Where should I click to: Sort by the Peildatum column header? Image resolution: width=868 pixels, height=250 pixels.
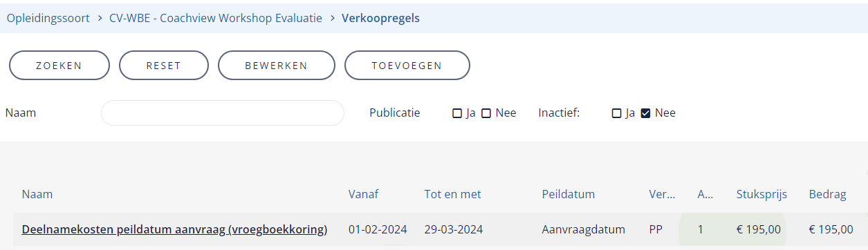(x=569, y=195)
